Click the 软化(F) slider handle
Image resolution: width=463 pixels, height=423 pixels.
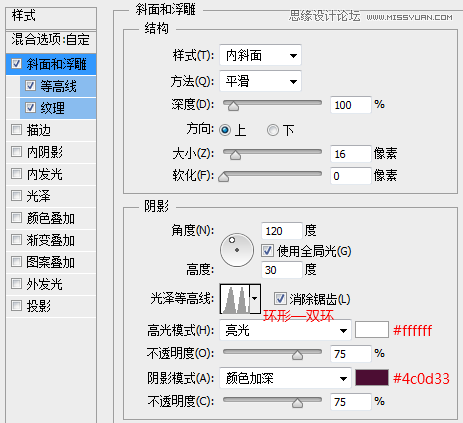click(224, 177)
